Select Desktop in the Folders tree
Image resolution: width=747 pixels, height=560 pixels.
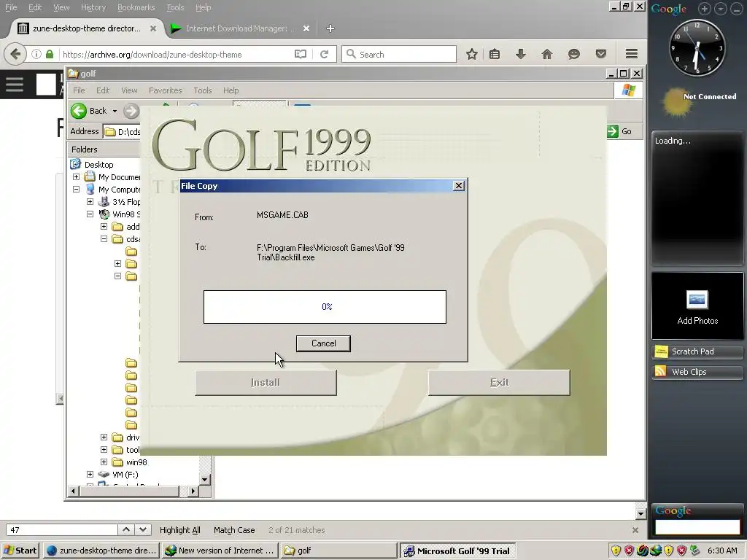click(x=98, y=165)
